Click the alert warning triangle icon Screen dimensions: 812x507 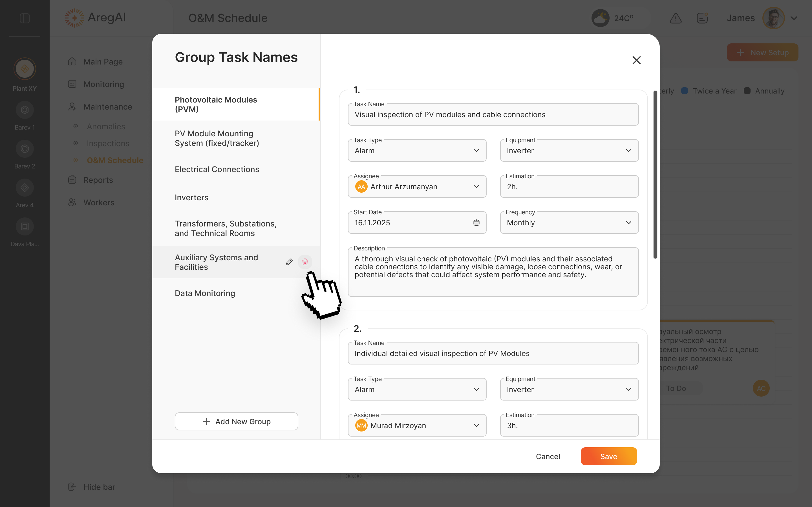[x=676, y=18]
